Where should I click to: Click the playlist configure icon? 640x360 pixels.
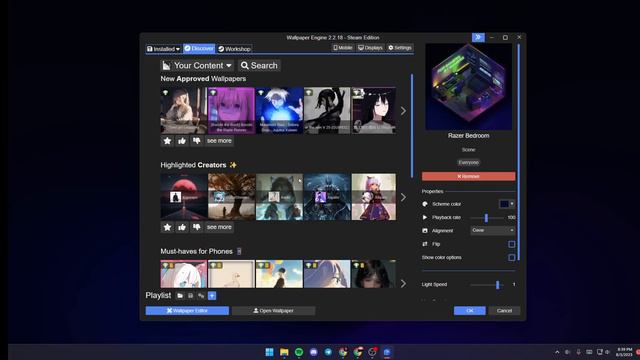pos(201,296)
